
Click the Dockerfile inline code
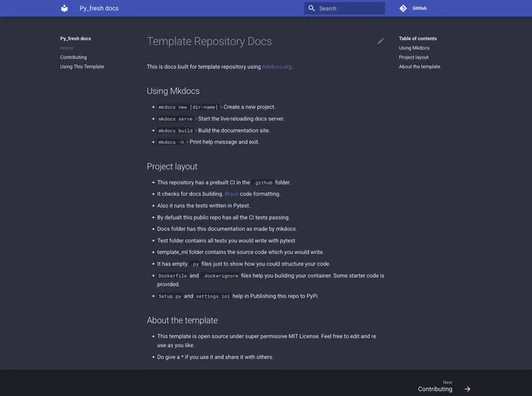172,276
